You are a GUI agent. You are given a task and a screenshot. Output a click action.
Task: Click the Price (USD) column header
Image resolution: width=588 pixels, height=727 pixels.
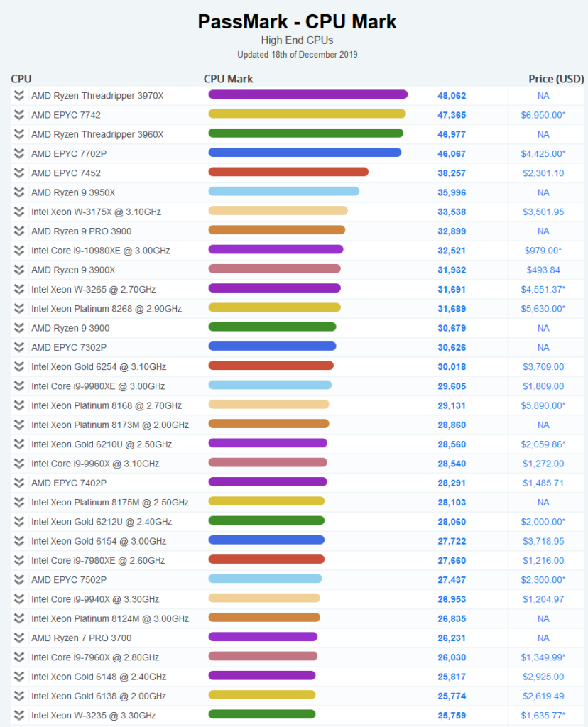click(x=556, y=79)
